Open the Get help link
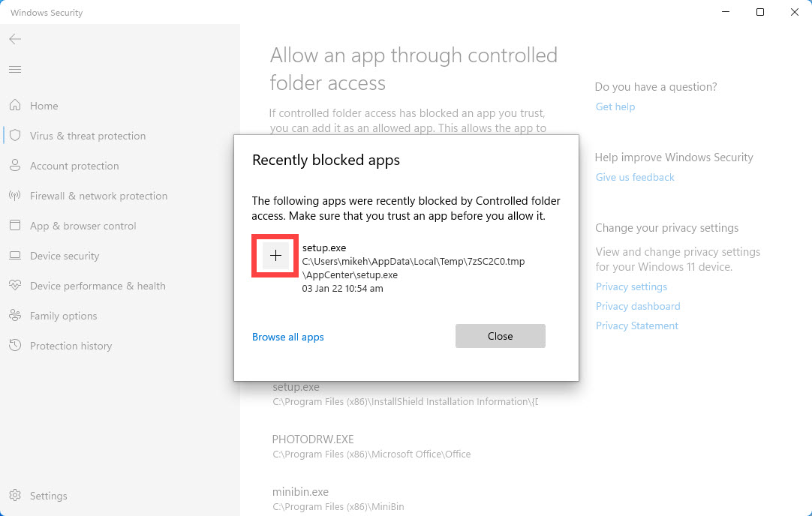 pos(615,107)
